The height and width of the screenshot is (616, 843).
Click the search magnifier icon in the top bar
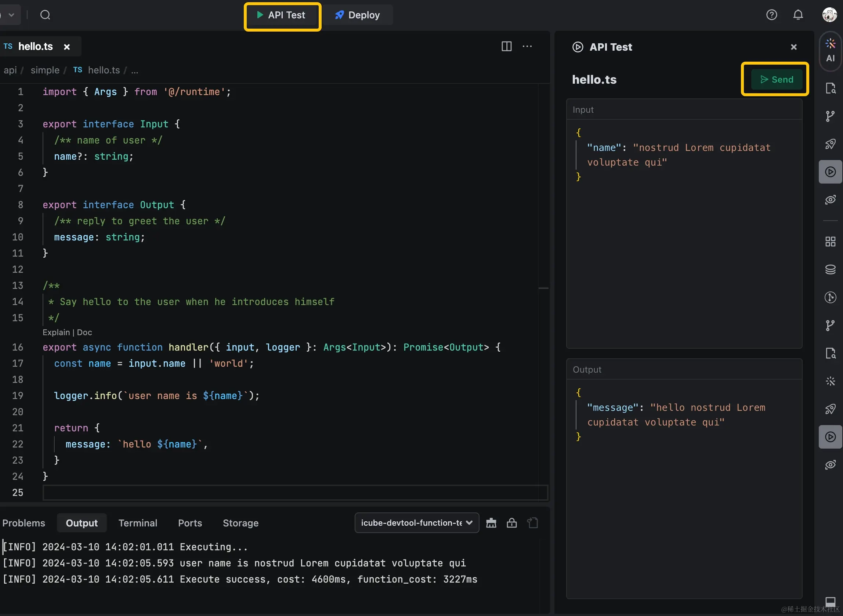45,15
